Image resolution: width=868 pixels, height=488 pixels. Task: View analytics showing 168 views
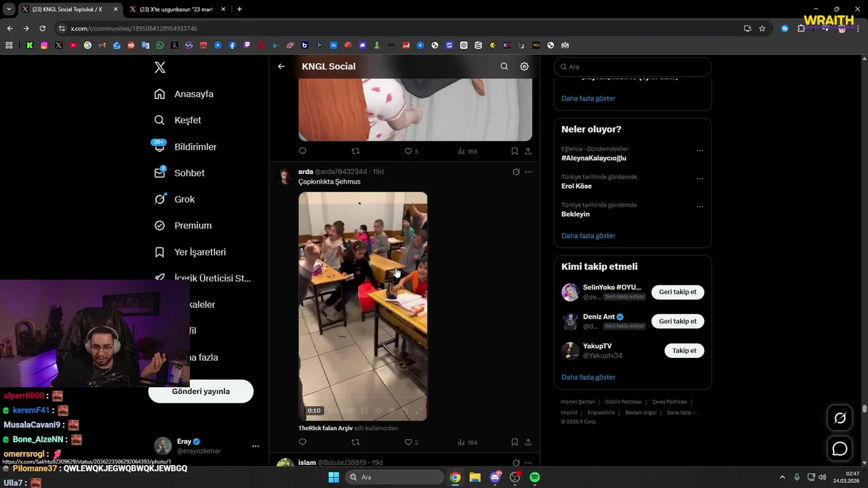pos(467,151)
